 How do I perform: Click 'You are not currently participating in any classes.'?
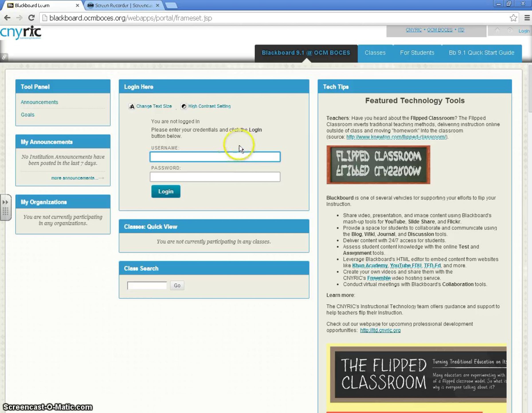pos(214,242)
